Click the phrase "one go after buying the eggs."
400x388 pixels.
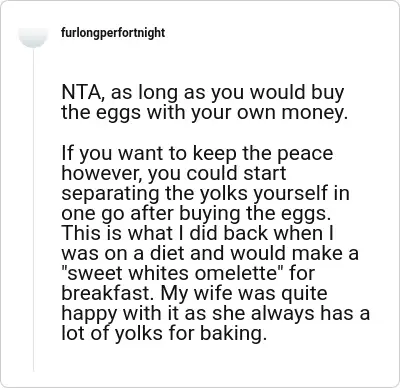click(196, 214)
